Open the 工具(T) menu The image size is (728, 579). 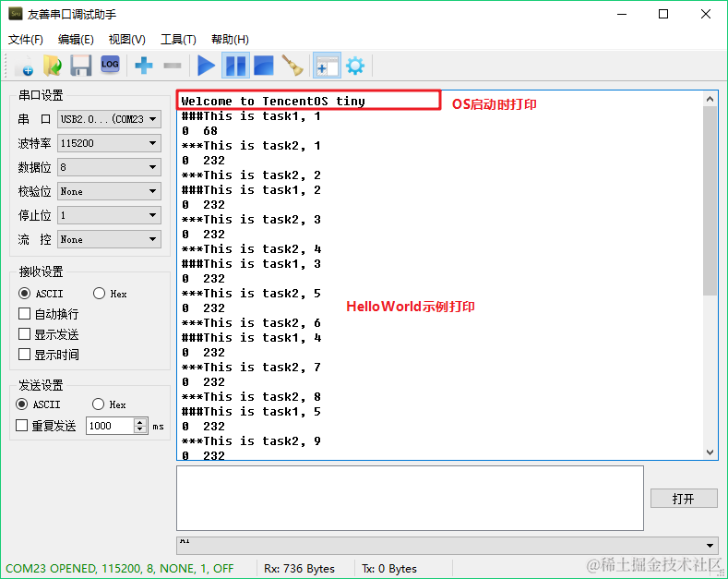[x=178, y=40]
